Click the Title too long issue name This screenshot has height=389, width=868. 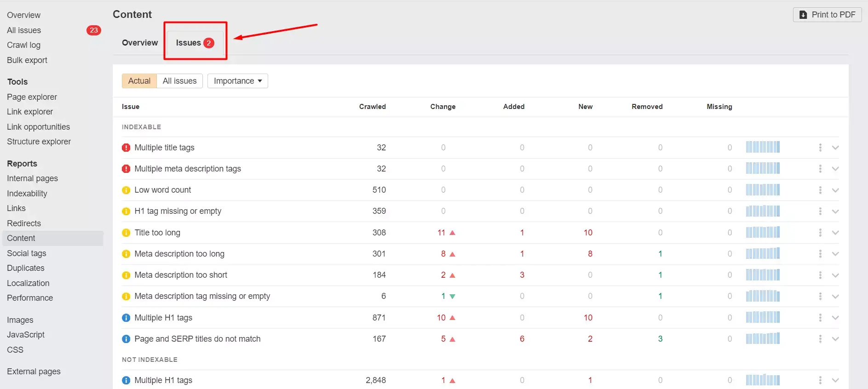(157, 233)
